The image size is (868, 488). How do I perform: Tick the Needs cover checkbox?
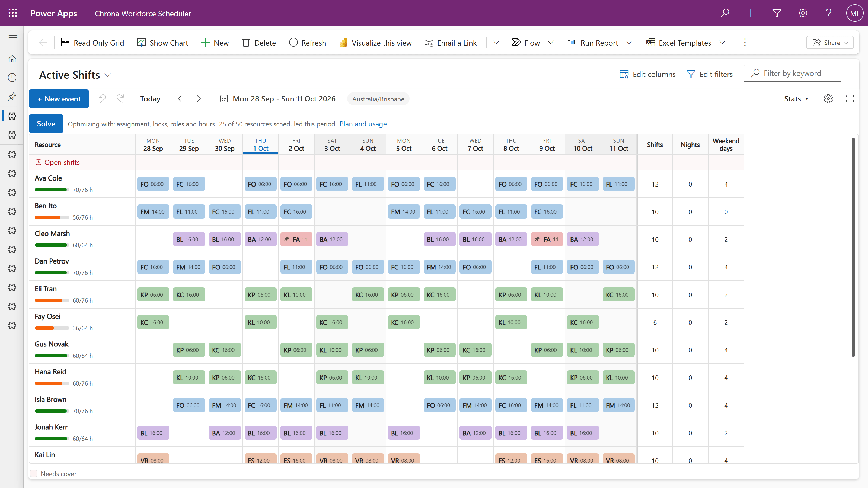coord(34,474)
